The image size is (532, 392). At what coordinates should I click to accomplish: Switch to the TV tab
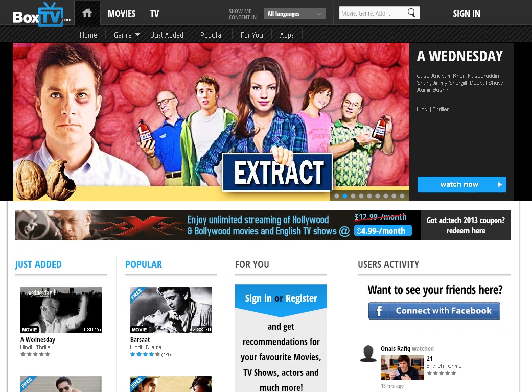pos(154,13)
